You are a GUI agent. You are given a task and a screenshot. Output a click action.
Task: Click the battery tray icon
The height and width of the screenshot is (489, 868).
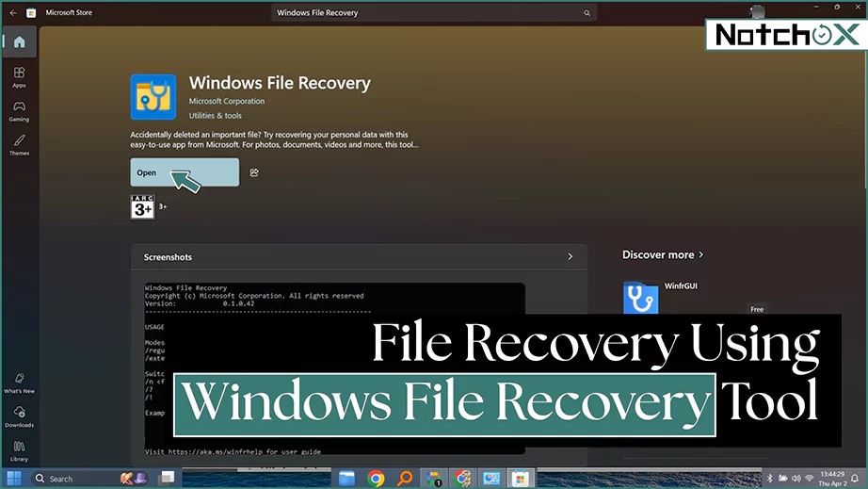point(782,478)
